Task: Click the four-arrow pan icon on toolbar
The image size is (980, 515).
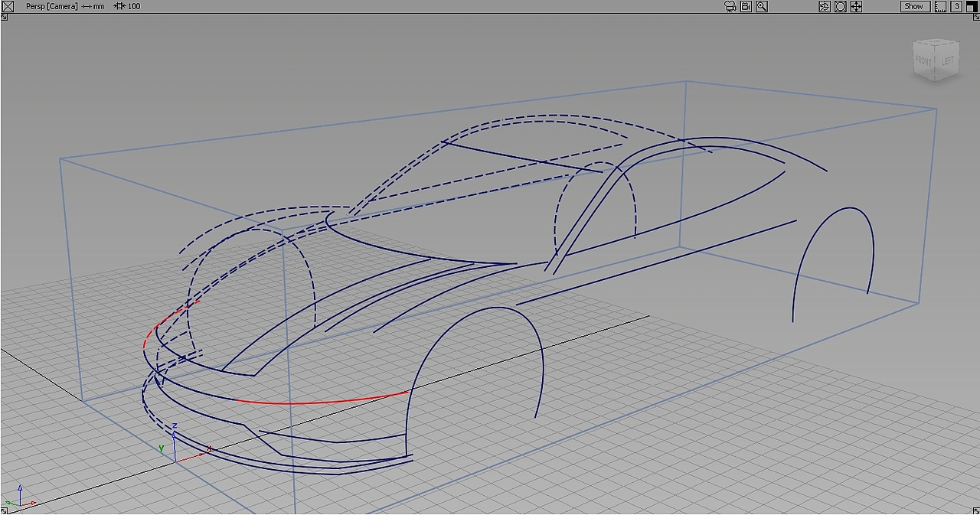Action: (x=856, y=6)
